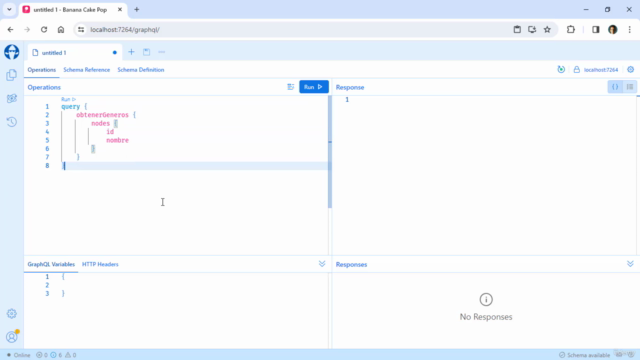Open the Settings gear in sidebar
Viewport: 640px width, 360px height.
pos(11,313)
